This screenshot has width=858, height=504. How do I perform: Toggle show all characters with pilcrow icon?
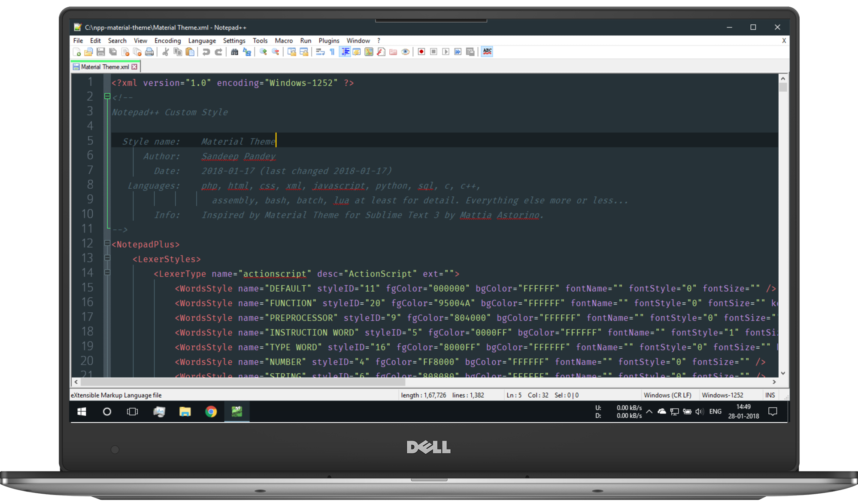[x=332, y=51]
